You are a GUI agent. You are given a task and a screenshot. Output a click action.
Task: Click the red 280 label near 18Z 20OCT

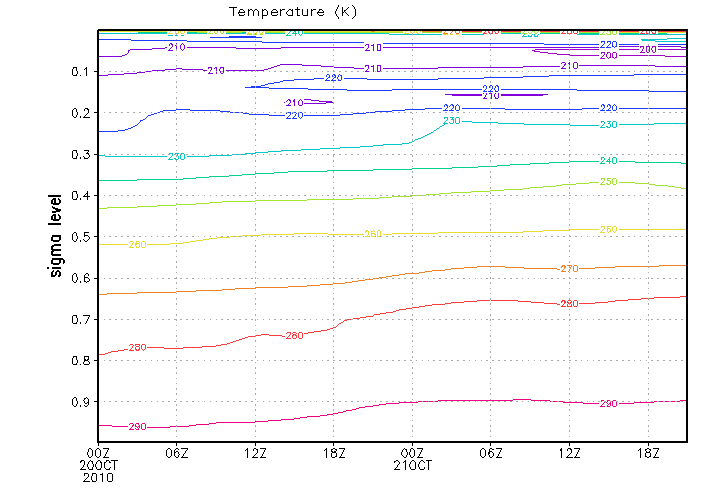pos(294,336)
